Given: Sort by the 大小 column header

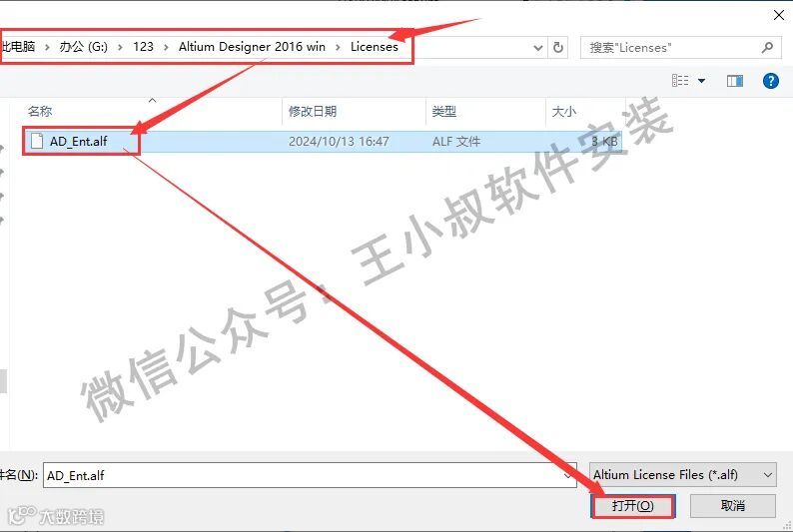Looking at the screenshot, I should 564,111.
